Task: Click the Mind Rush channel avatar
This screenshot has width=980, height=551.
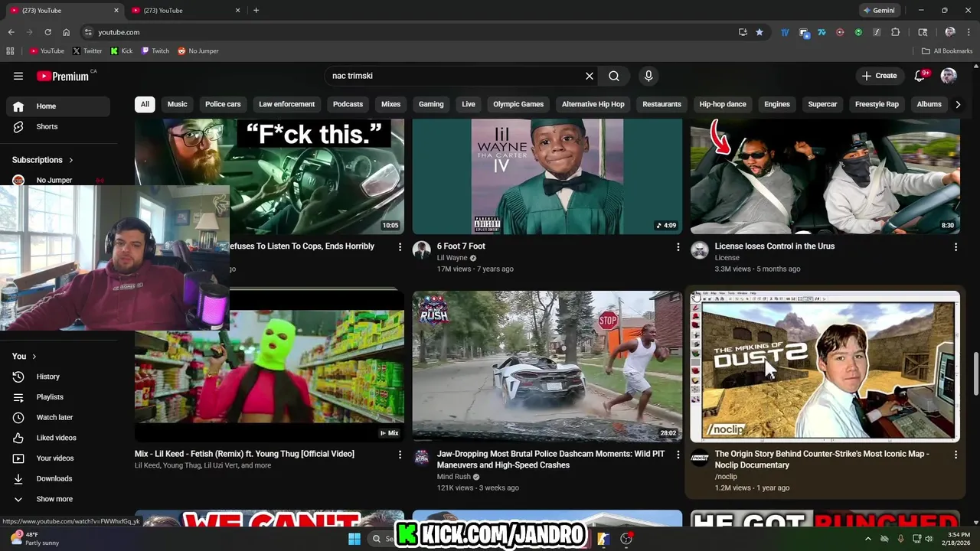Action: click(422, 458)
